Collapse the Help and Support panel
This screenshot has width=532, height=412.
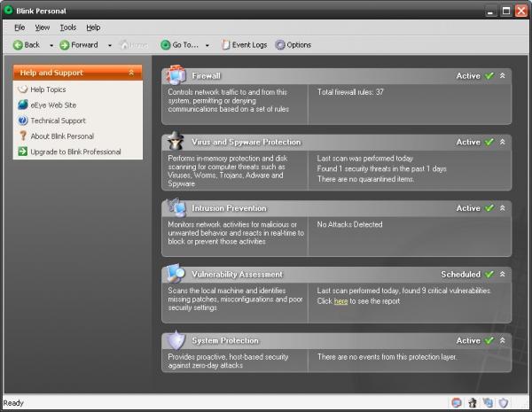click(131, 73)
